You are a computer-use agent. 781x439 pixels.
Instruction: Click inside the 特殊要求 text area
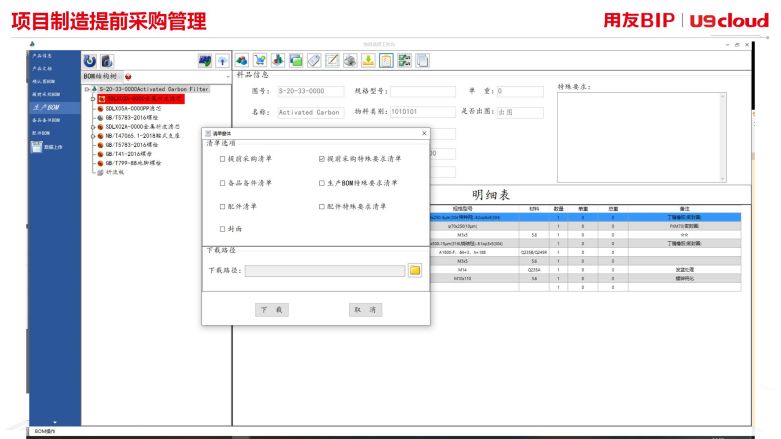coord(639,137)
